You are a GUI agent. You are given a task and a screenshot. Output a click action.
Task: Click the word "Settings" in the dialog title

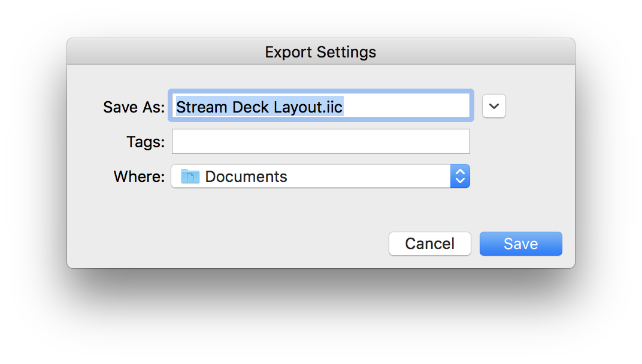point(346,52)
